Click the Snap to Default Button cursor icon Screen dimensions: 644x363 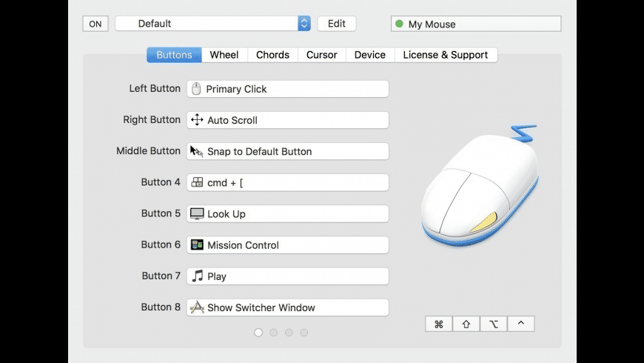tap(197, 151)
